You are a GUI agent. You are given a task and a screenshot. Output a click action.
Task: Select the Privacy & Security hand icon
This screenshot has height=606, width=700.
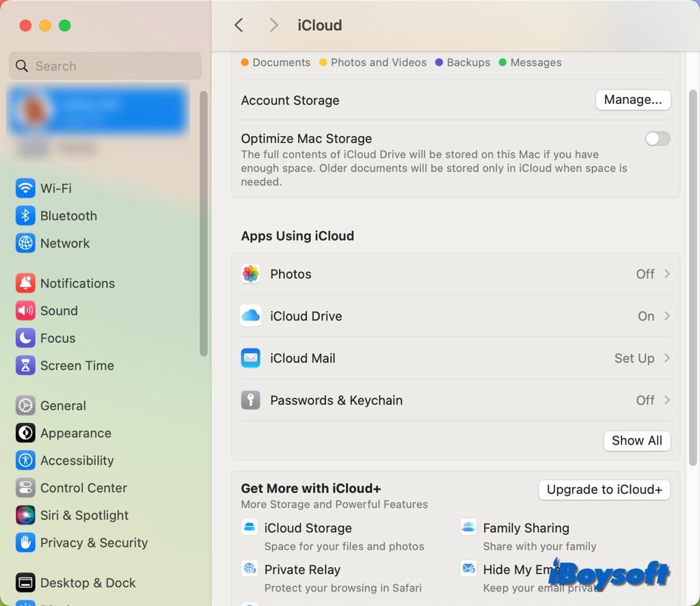point(25,542)
